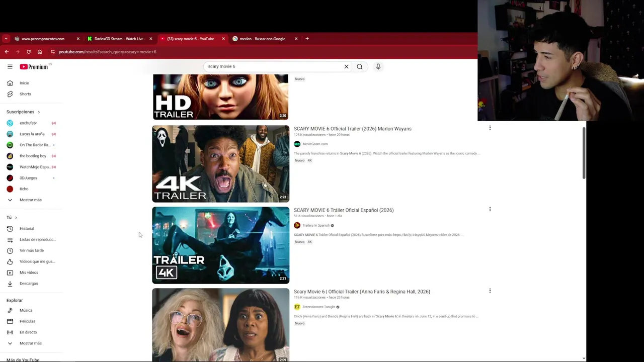Switch to the pccomponentes.com tab
This screenshot has height=362, width=644.
tap(47, 39)
